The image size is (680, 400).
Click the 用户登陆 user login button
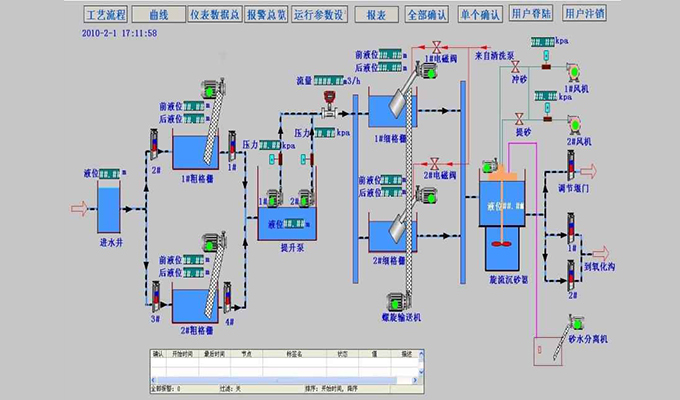531,13
